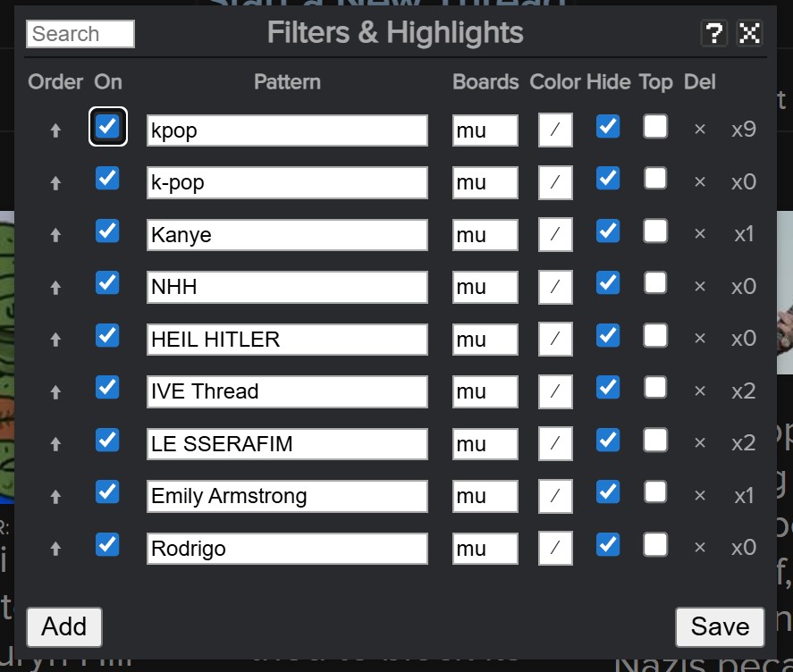Move the HEIL HITLER filter up
The image size is (793, 672).
[55, 339]
